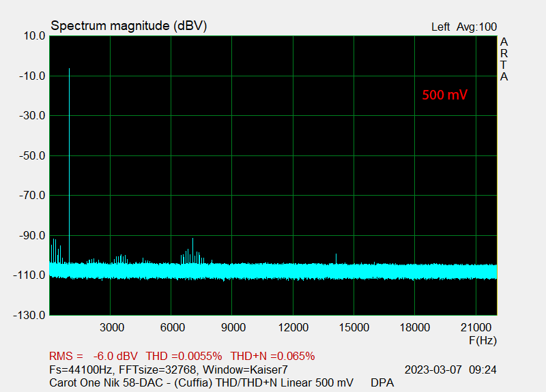The image size is (546, 392).
Task: Click the '-130.0' y-axis label
Action: tap(29, 315)
